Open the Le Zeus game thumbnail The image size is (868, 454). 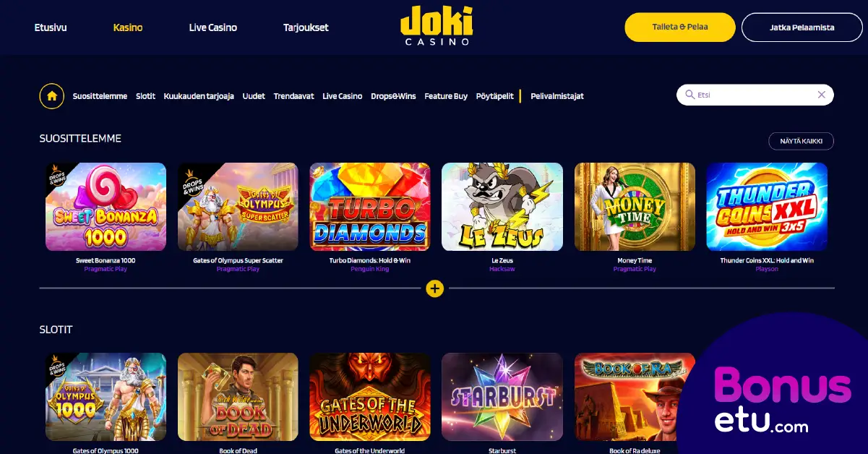[502, 207]
